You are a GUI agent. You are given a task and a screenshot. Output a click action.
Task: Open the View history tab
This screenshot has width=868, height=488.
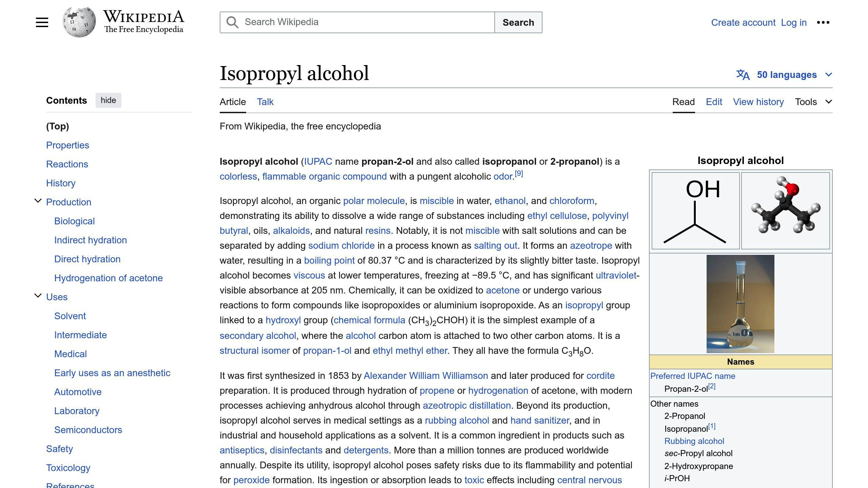pos(758,102)
